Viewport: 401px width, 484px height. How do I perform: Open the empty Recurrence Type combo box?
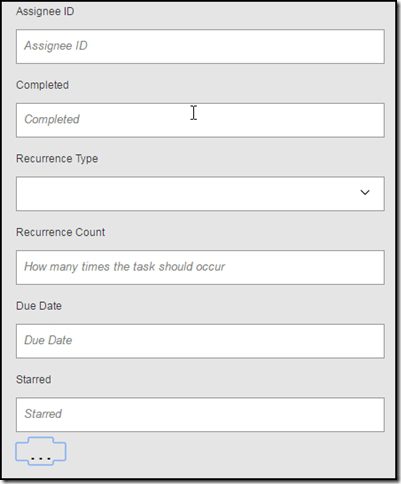point(200,194)
